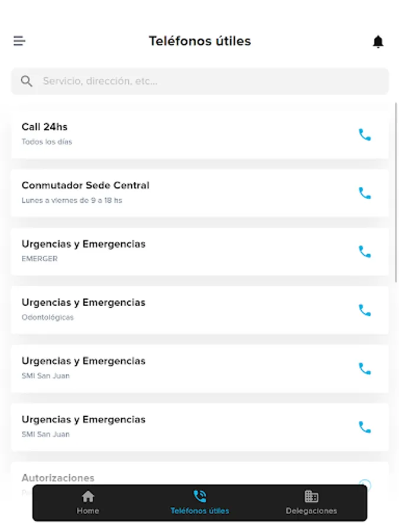This screenshot has width=399, height=532.
Task: Click the search magnifier icon
Action: click(27, 81)
